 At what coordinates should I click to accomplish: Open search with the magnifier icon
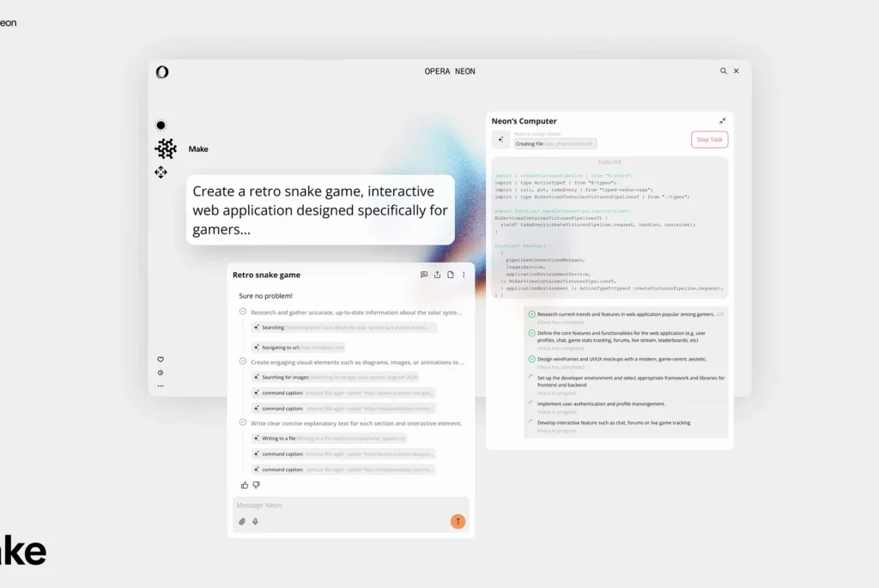point(724,71)
